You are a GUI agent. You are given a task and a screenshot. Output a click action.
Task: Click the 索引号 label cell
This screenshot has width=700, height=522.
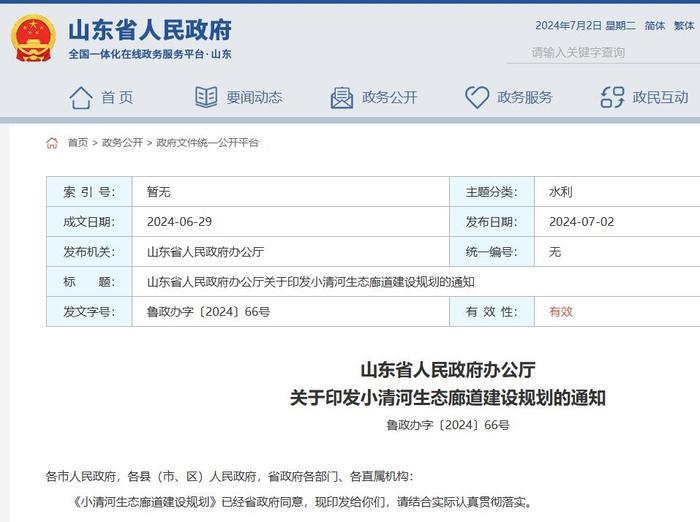(89, 192)
